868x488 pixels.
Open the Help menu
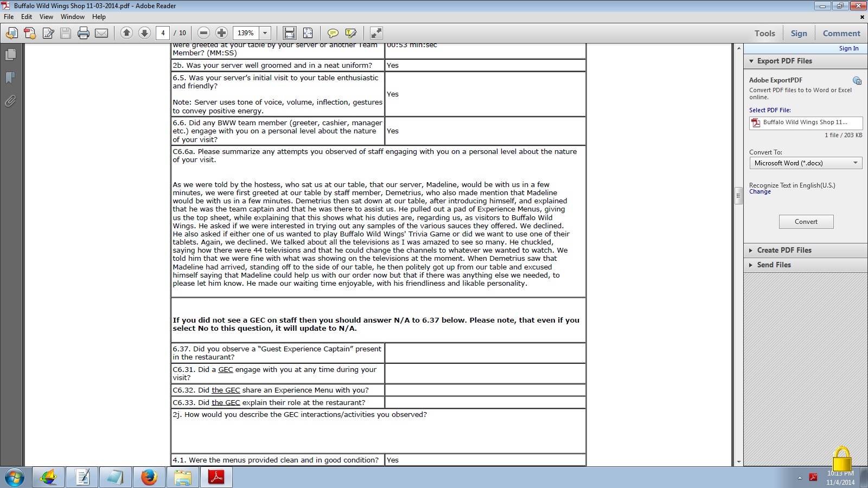[99, 17]
